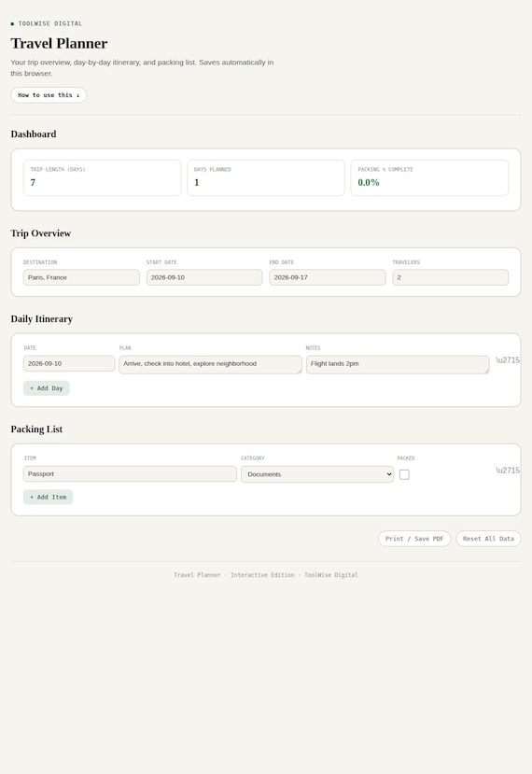Screen dimensions: 532x774
Task: Add a new day to itinerary
Action: (x=47, y=388)
